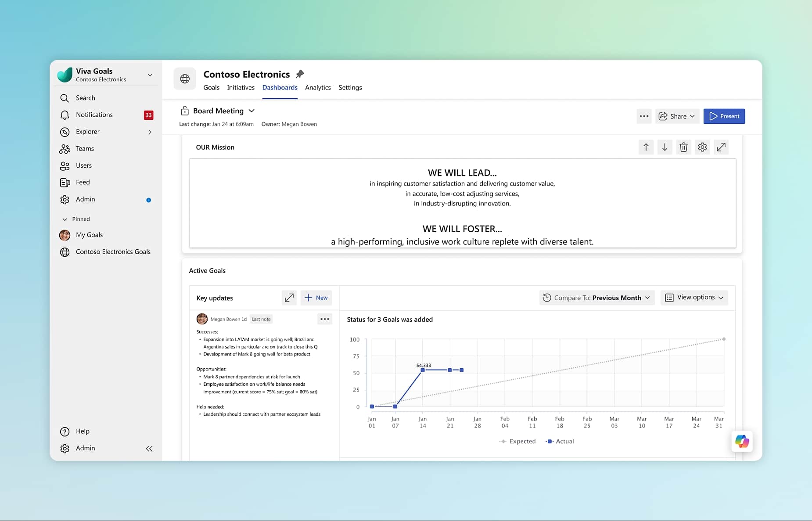Click the Present button
The width and height of the screenshot is (812, 521).
(724, 116)
